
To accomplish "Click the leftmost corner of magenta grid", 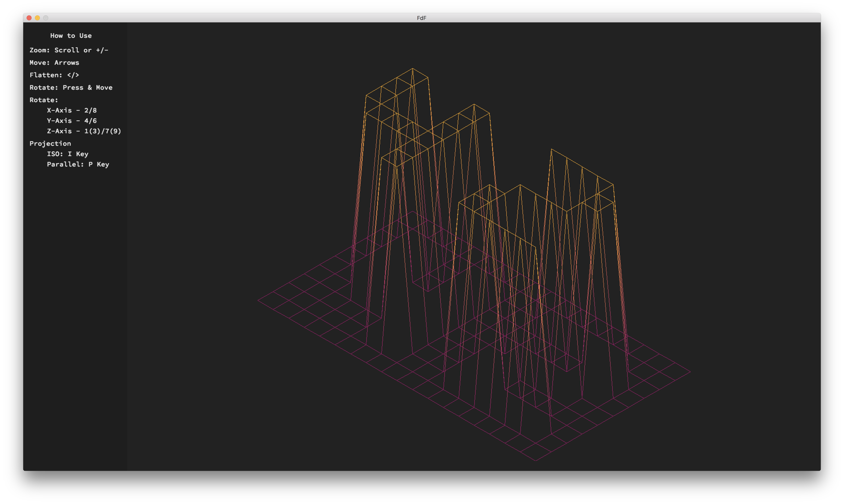I will click(258, 300).
